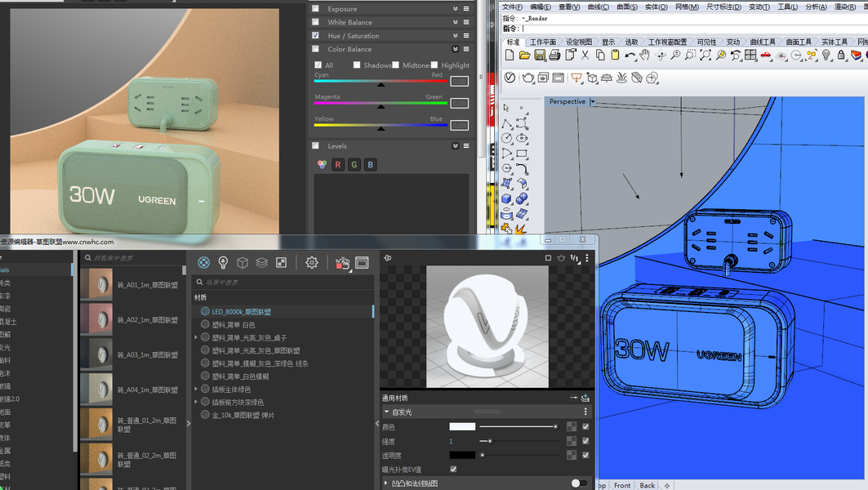Open the asset editor Settings gear icon

point(312,262)
